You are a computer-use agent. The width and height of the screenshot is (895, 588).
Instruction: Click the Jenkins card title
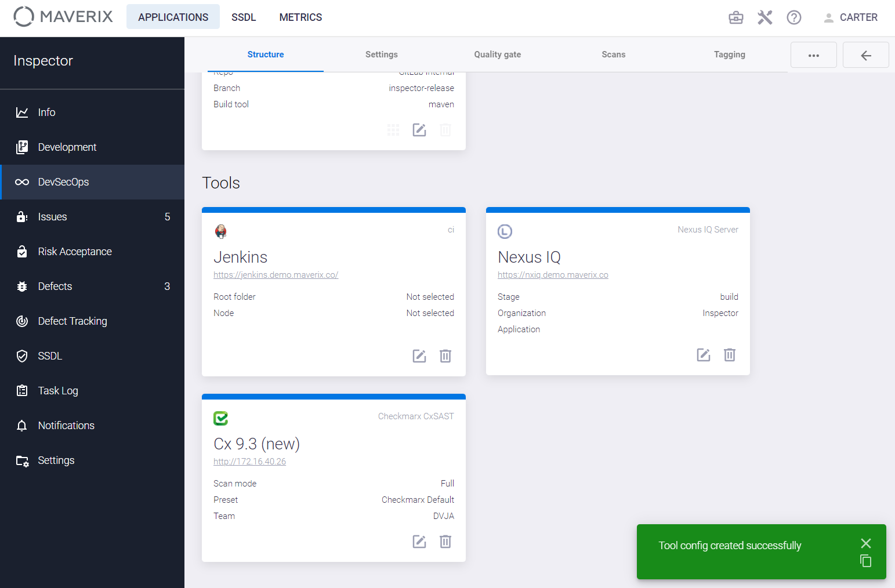[241, 257]
